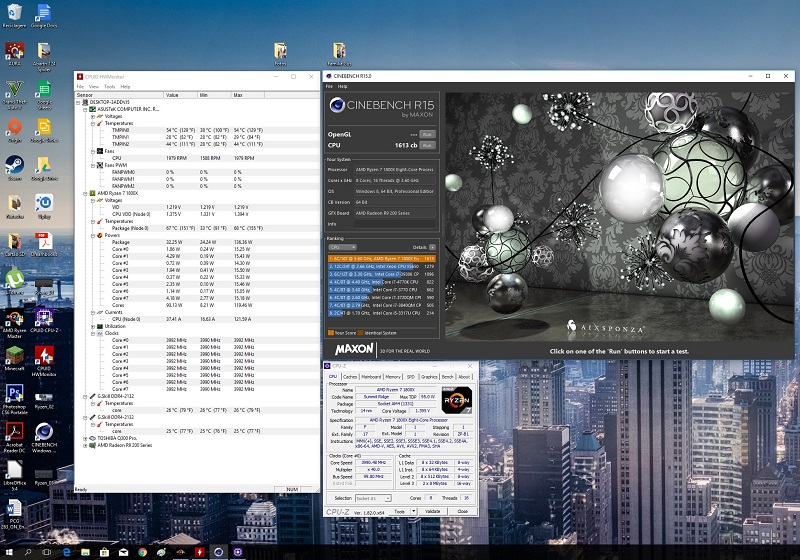Select the uTorrent desktop icon
Viewport: 800px width, 560px height.
(14, 282)
